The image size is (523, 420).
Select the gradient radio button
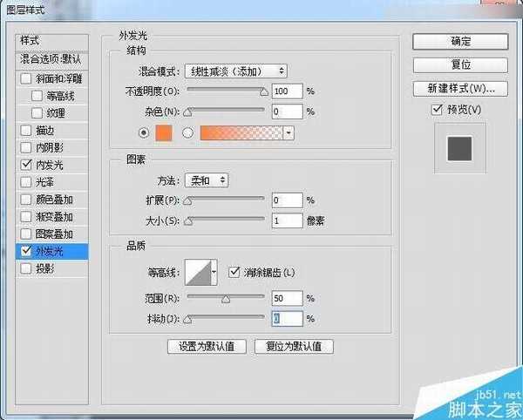point(187,133)
